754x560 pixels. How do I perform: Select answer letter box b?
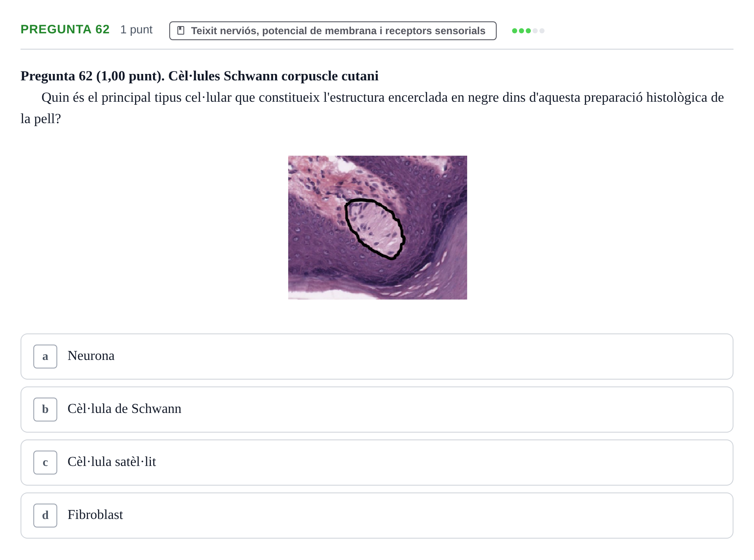(x=45, y=410)
